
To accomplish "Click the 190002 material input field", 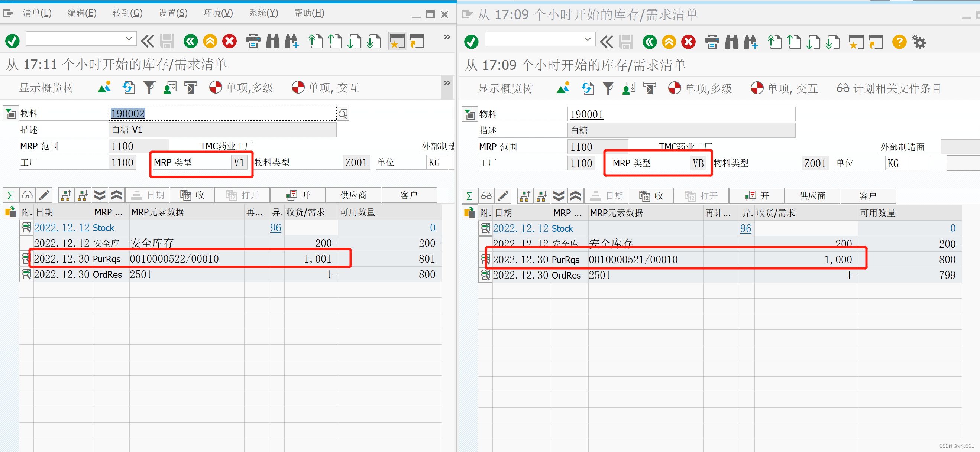I will (223, 114).
